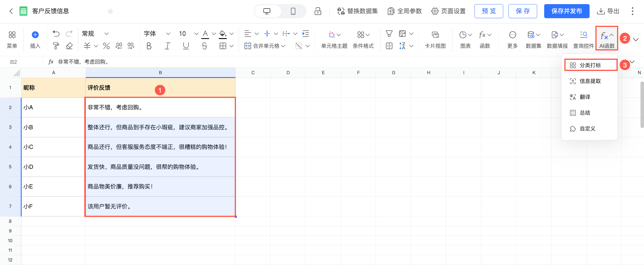644x265 pixels.
Task: Set horizontal alignment with the align icon
Action: tap(248, 34)
